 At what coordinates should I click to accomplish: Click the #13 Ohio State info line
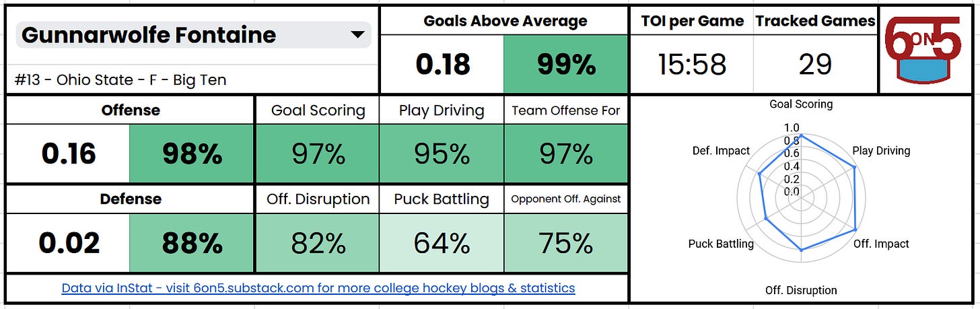click(x=120, y=80)
